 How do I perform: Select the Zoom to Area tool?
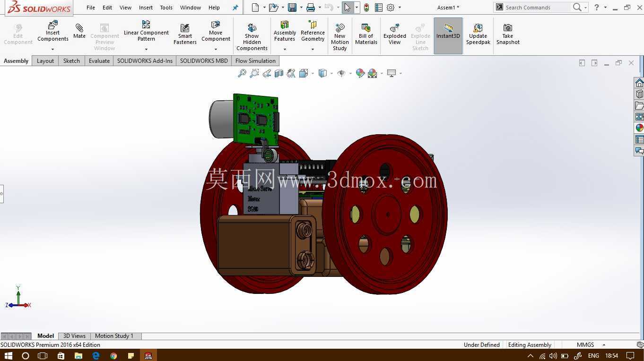tap(254, 73)
